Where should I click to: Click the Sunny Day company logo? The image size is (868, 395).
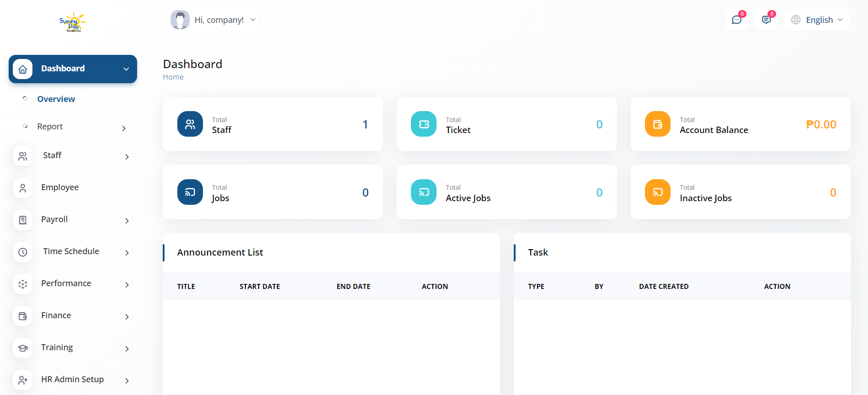tap(73, 22)
